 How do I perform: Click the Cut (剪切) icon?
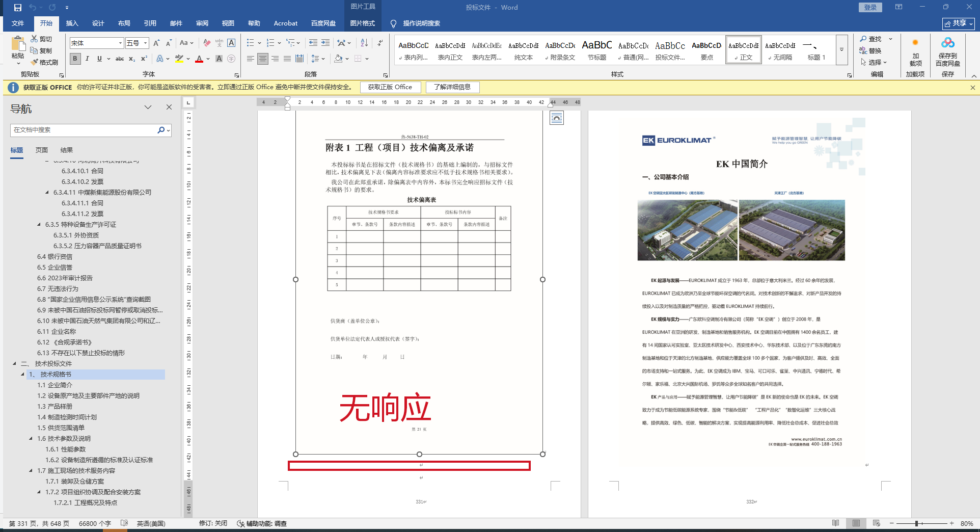click(x=35, y=39)
